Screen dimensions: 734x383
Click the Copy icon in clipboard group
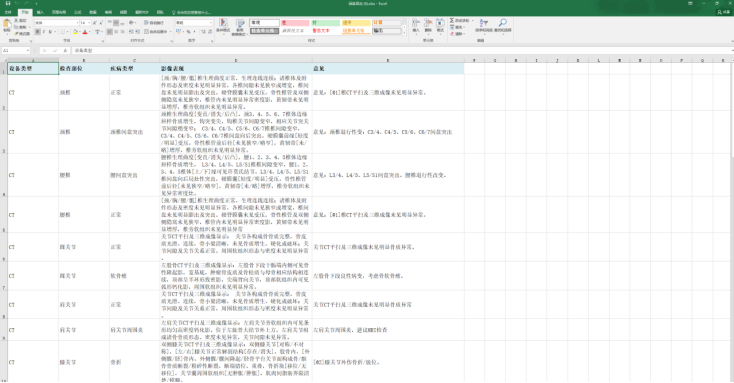[x=16, y=27]
